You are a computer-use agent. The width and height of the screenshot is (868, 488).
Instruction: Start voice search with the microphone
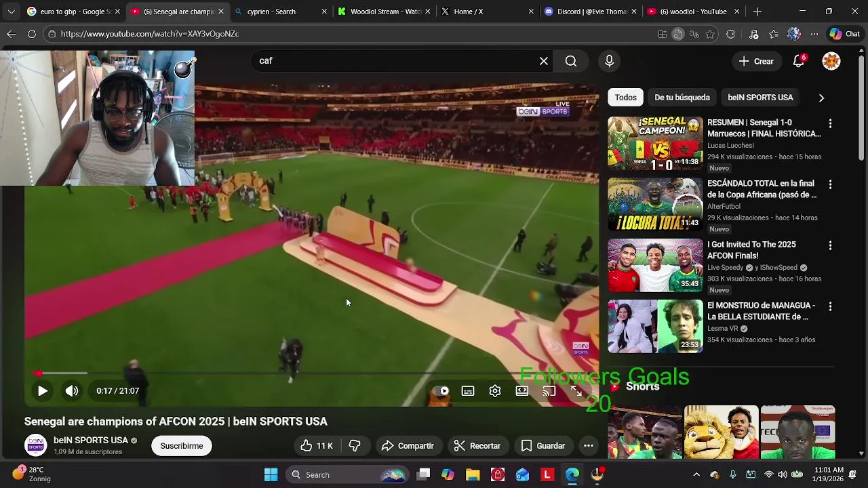click(x=609, y=61)
